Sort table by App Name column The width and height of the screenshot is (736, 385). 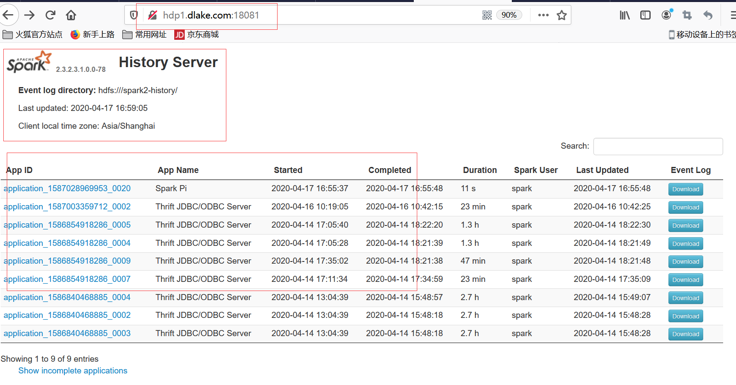click(178, 170)
